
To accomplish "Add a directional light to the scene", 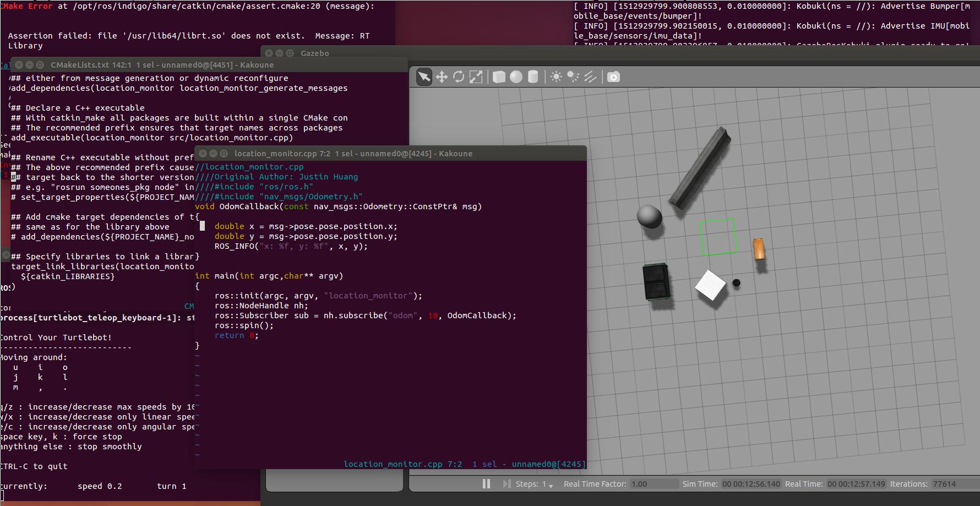I will pos(590,77).
